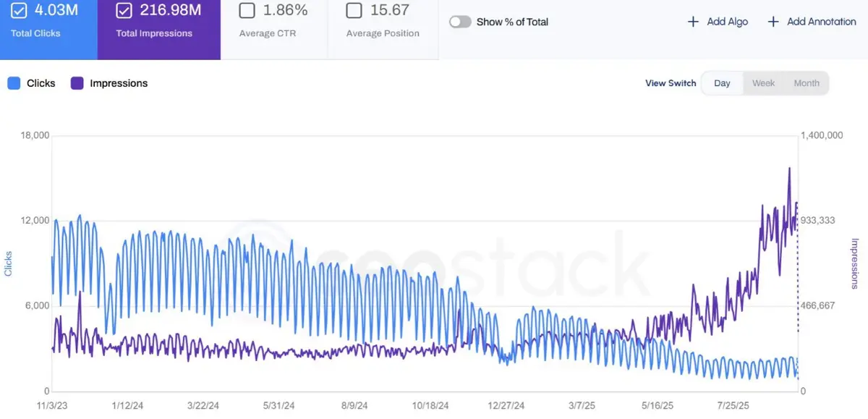Toggle Show % of Total switch
Screen dimensions: 868x419
click(x=460, y=22)
